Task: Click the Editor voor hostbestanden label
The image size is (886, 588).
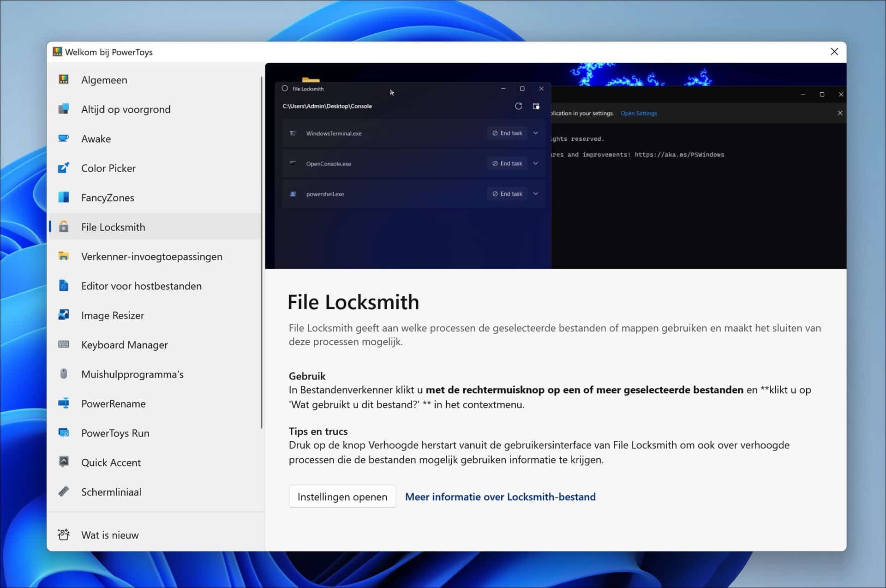Action: 141,286
